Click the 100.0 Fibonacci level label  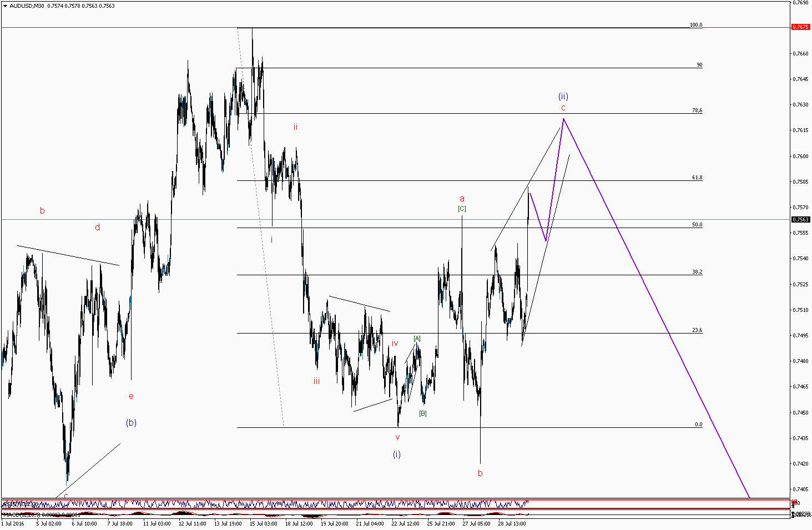pyautogui.click(x=696, y=25)
